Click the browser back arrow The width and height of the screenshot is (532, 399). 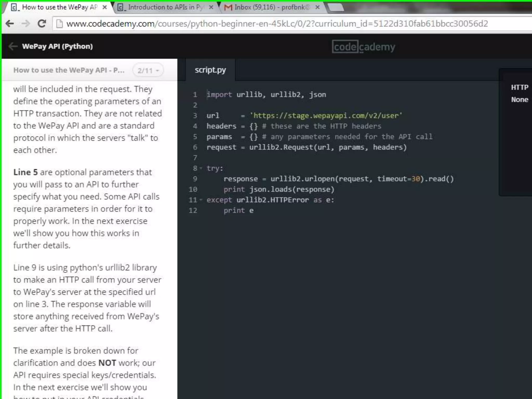(10, 24)
